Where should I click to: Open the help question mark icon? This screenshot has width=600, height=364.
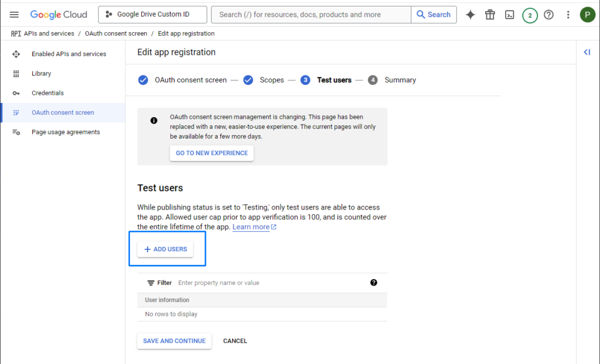click(548, 15)
